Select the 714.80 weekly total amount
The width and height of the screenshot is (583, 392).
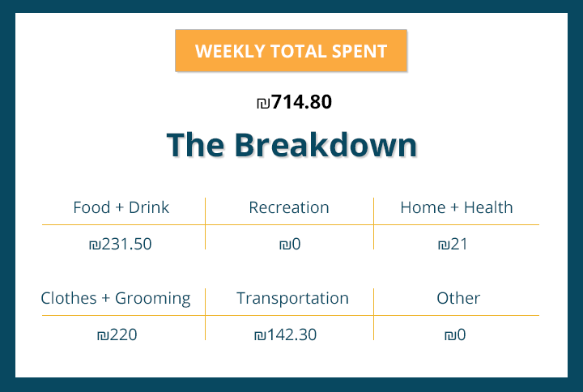click(301, 103)
